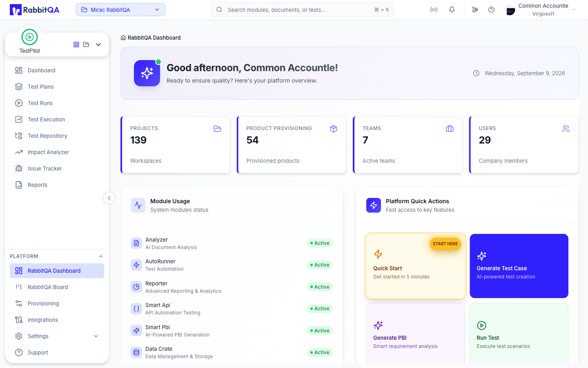Open RabbitQA Board

click(57, 287)
